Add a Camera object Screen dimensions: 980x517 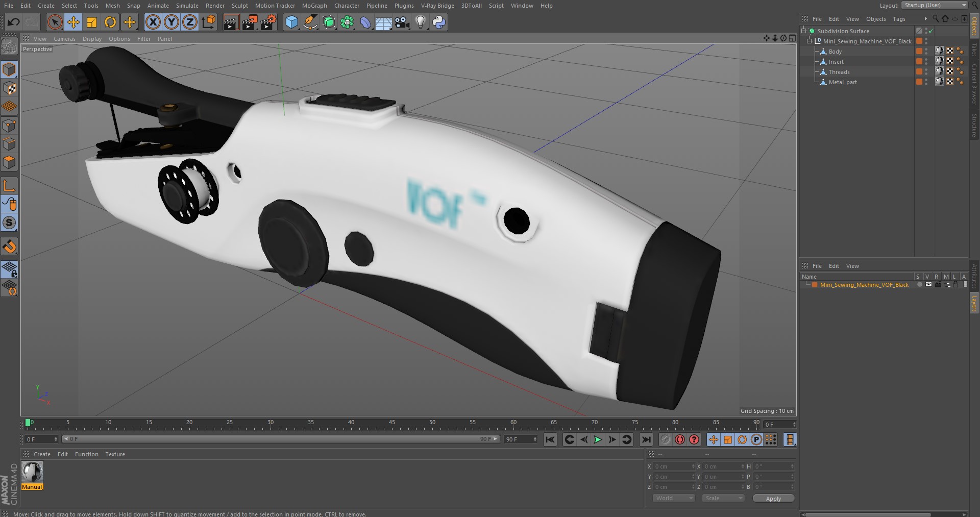[402, 22]
